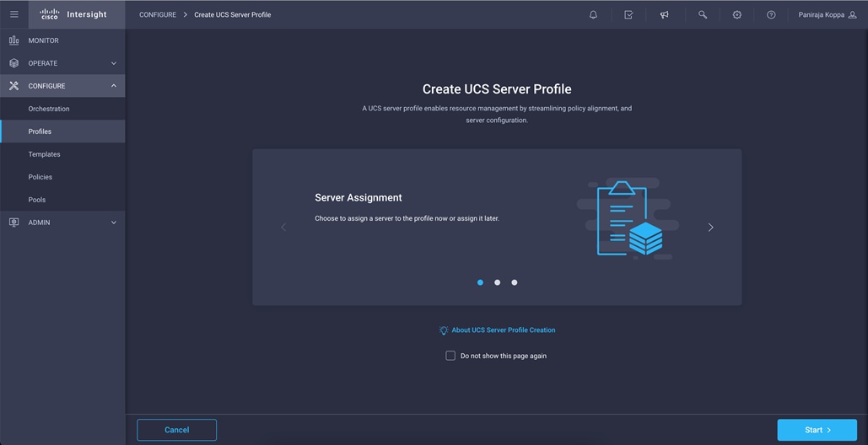Click the Configure tools icon
868x445 pixels.
(x=13, y=86)
